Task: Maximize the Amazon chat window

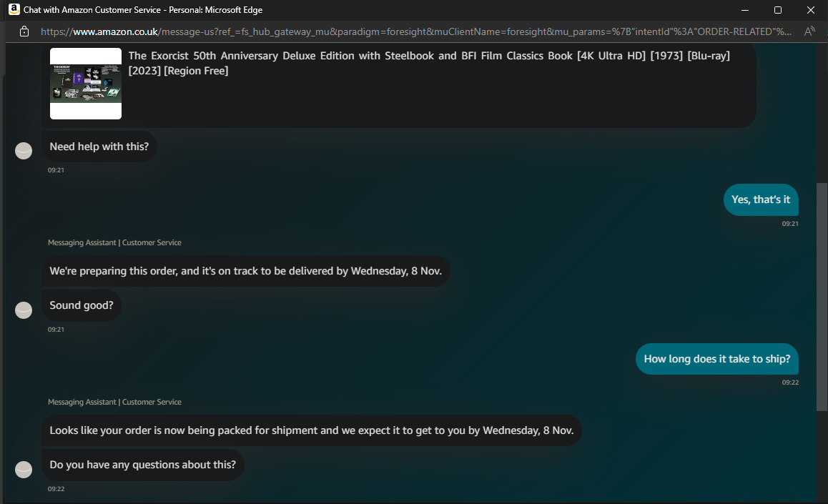Action: click(x=778, y=10)
